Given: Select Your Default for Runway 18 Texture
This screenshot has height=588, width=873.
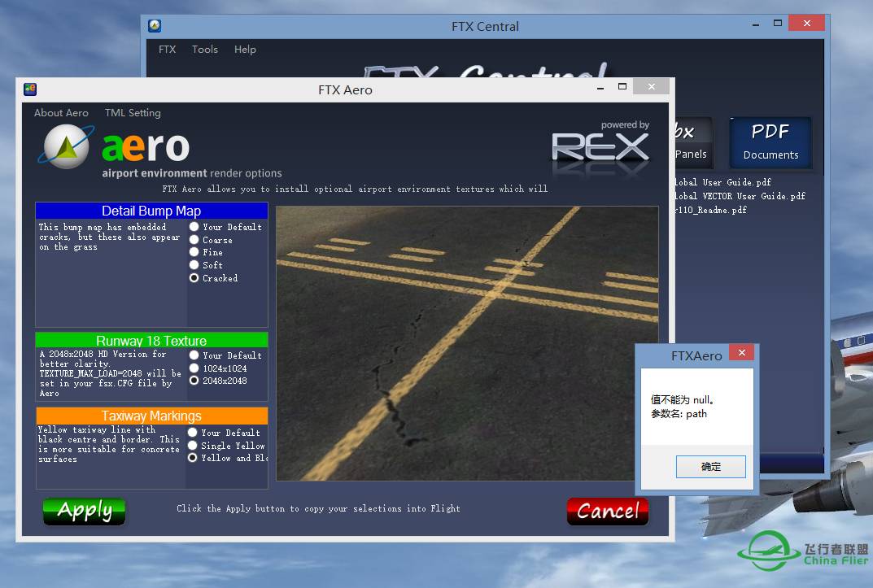Looking at the screenshot, I should pyautogui.click(x=194, y=355).
